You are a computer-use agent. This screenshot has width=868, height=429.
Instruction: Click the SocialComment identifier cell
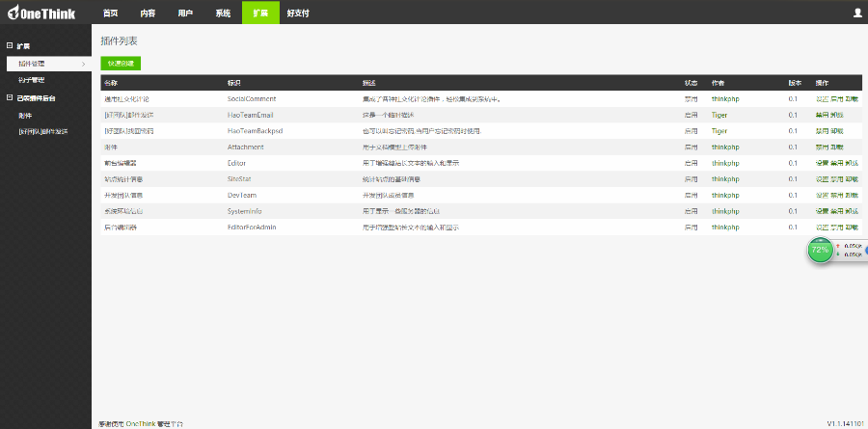[252, 99]
